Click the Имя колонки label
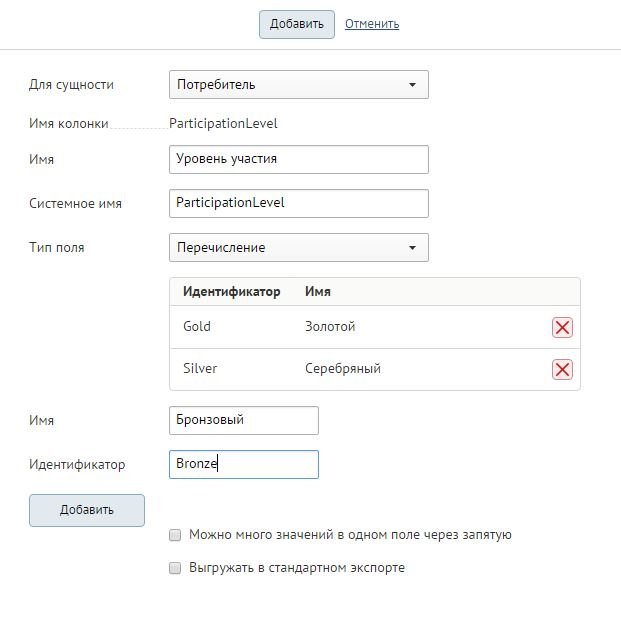Image resolution: width=621 pixels, height=620 pixels. point(69,124)
